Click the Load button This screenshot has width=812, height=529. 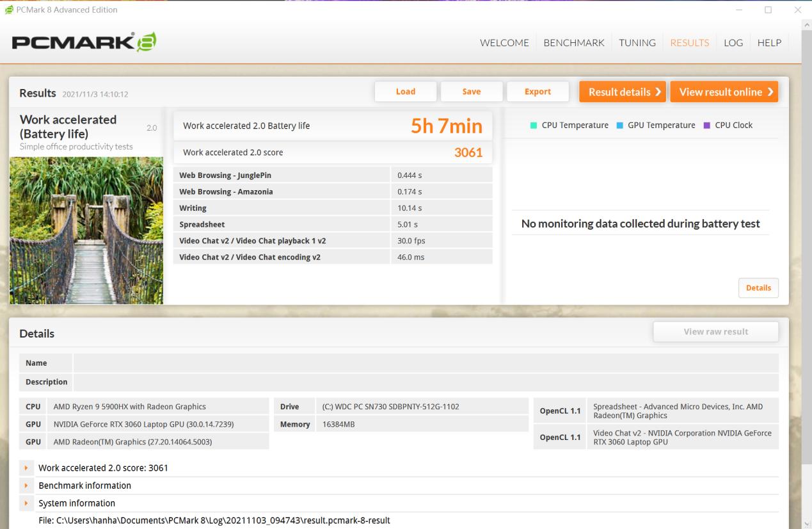pyautogui.click(x=406, y=92)
